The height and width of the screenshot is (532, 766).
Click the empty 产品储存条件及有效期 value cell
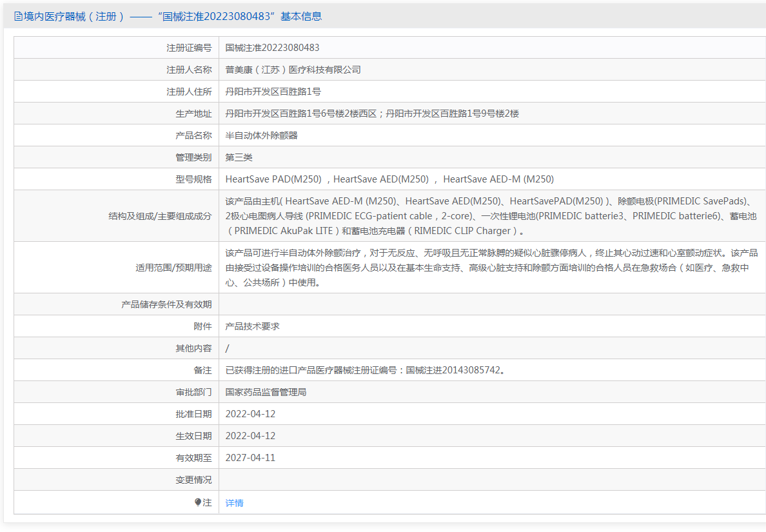pos(490,304)
